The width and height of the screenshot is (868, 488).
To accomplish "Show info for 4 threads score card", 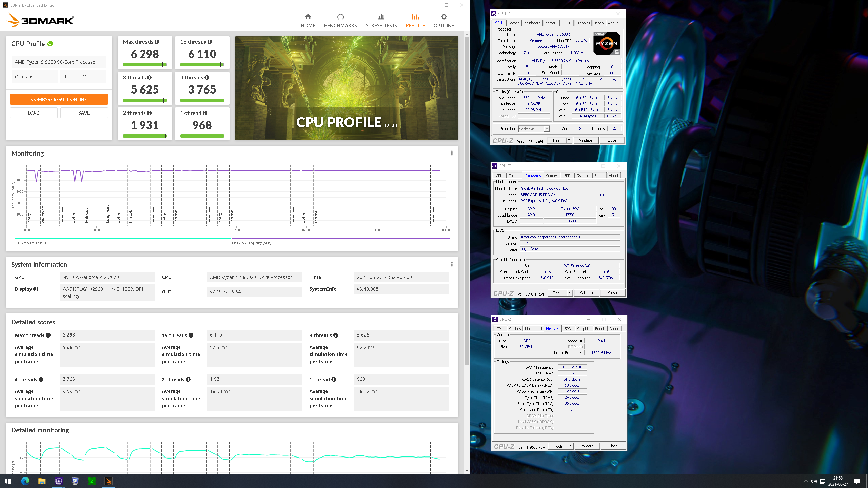I will coord(206,78).
